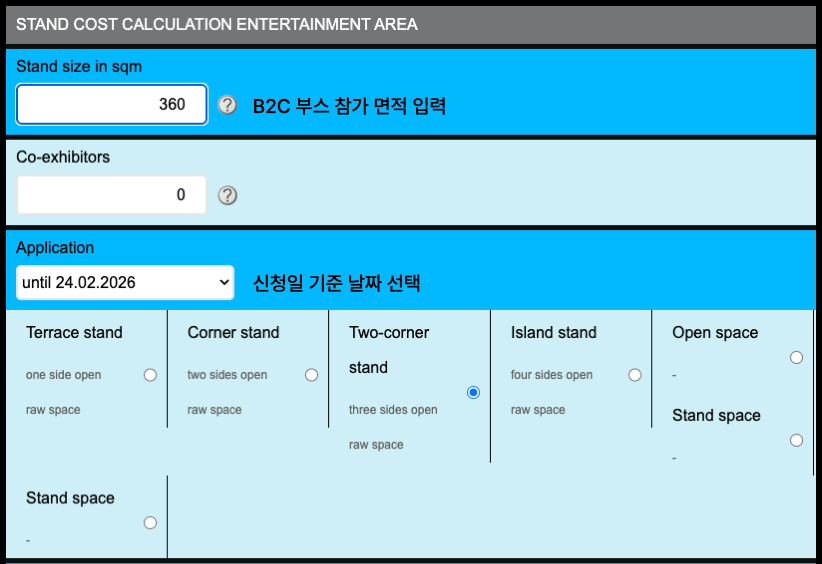Screen dimensions: 822x564
Task: Click 'three sides open' description text
Action: (x=393, y=410)
